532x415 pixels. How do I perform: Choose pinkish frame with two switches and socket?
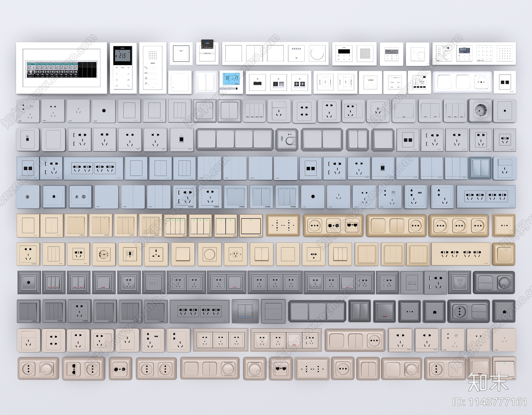click(355, 341)
